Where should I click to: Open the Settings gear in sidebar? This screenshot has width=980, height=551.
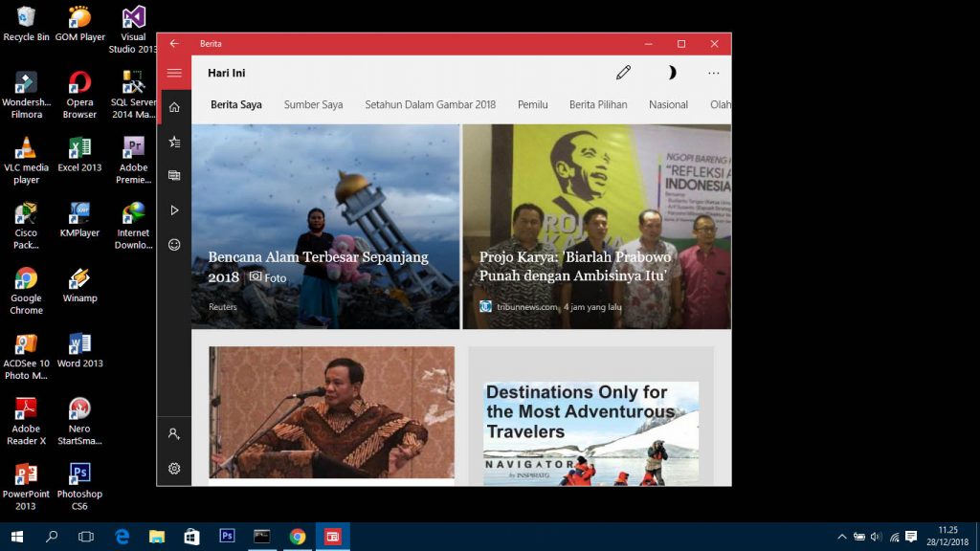174,469
